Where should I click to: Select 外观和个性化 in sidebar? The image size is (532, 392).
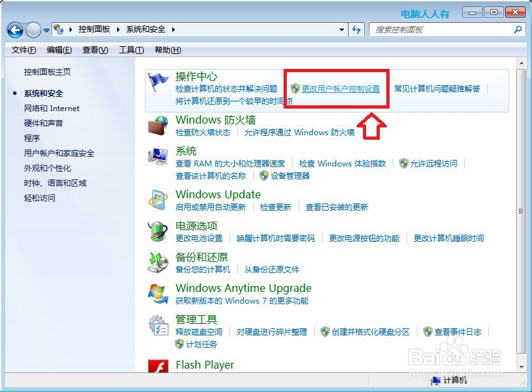[47, 168]
